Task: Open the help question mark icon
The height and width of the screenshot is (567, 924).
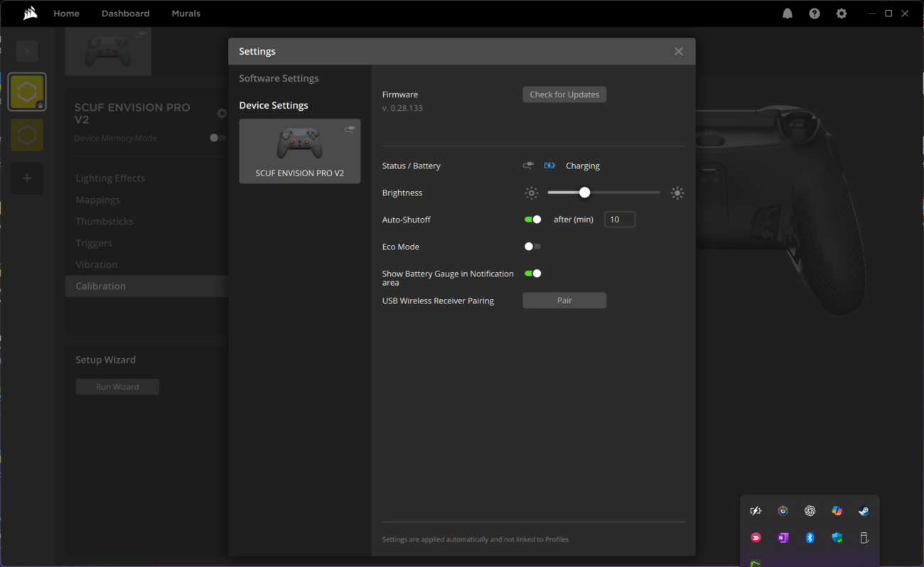Action: [815, 13]
